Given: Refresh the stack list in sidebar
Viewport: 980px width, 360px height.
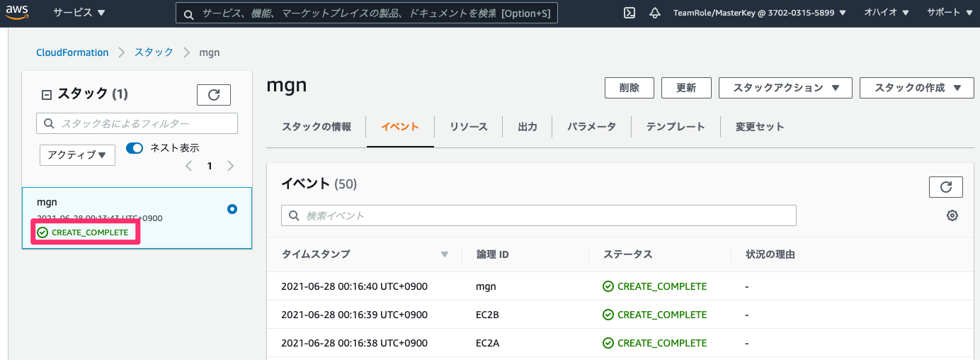Looking at the screenshot, I should tap(214, 94).
